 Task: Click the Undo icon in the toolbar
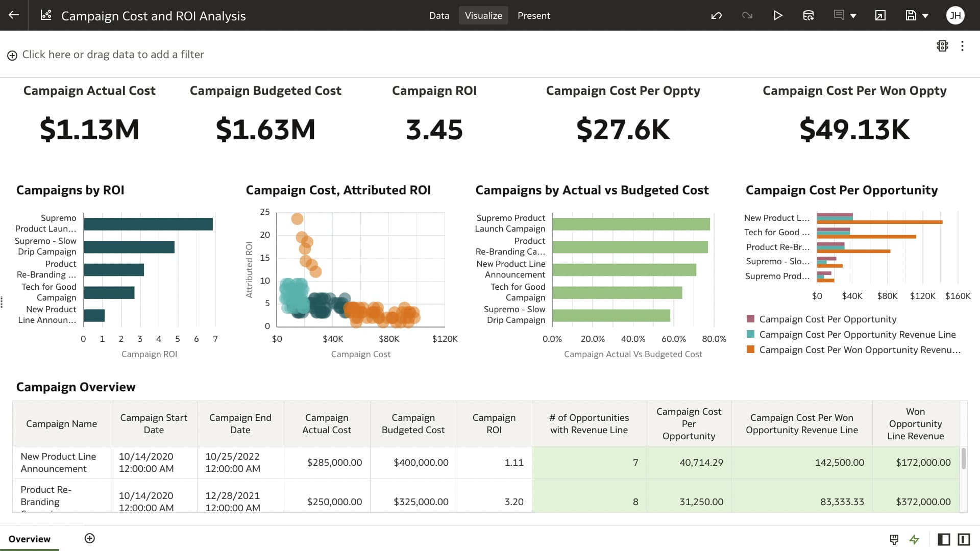point(717,15)
